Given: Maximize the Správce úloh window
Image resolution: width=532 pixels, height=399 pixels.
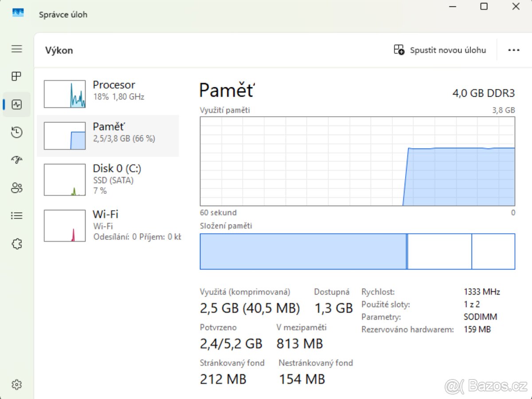Looking at the screenshot, I should coord(484,7).
